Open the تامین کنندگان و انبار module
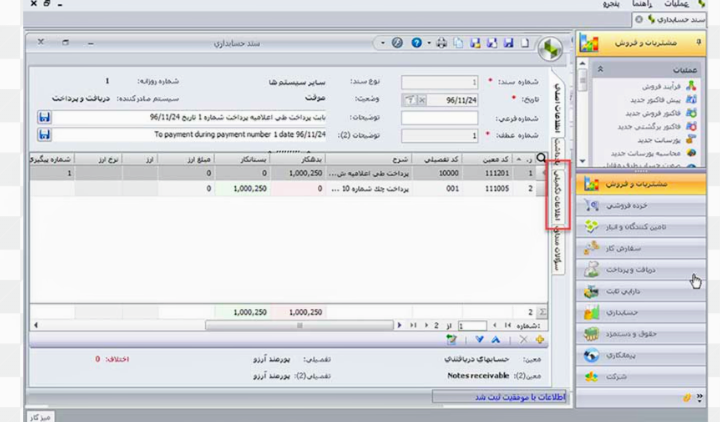This screenshot has width=720, height=422. click(x=641, y=227)
